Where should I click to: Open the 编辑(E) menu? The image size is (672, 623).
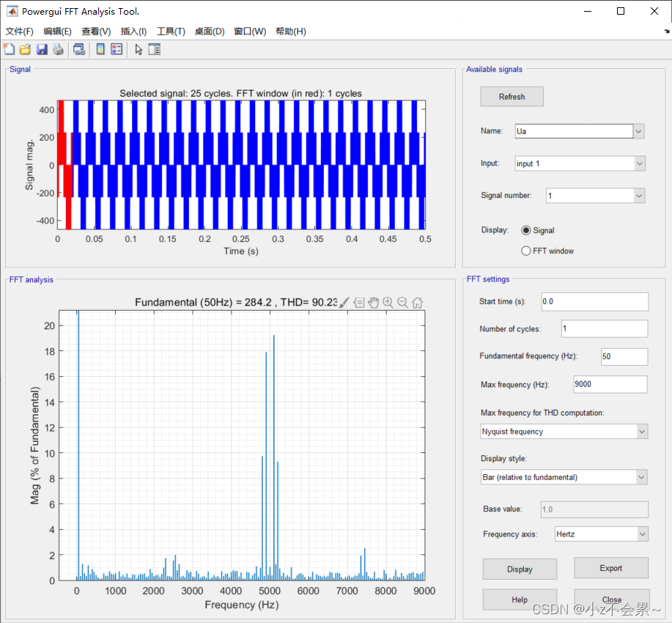pos(57,32)
